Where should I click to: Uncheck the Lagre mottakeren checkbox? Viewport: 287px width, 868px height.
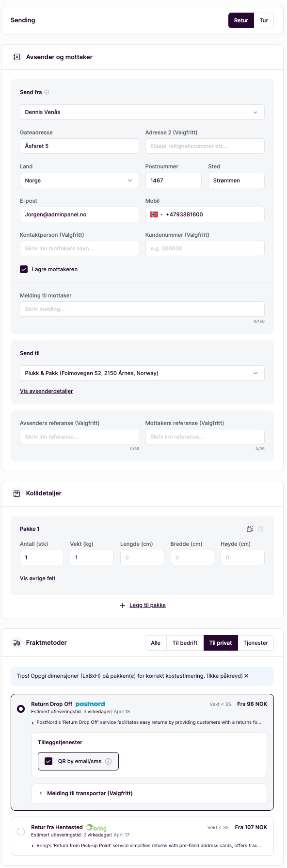(x=24, y=269)
